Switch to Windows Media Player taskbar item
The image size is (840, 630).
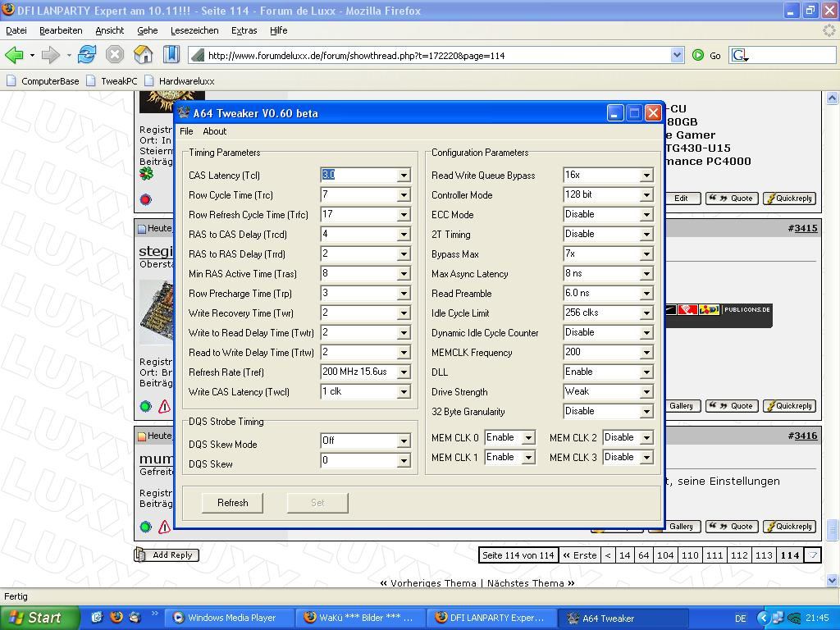[229, 618]
